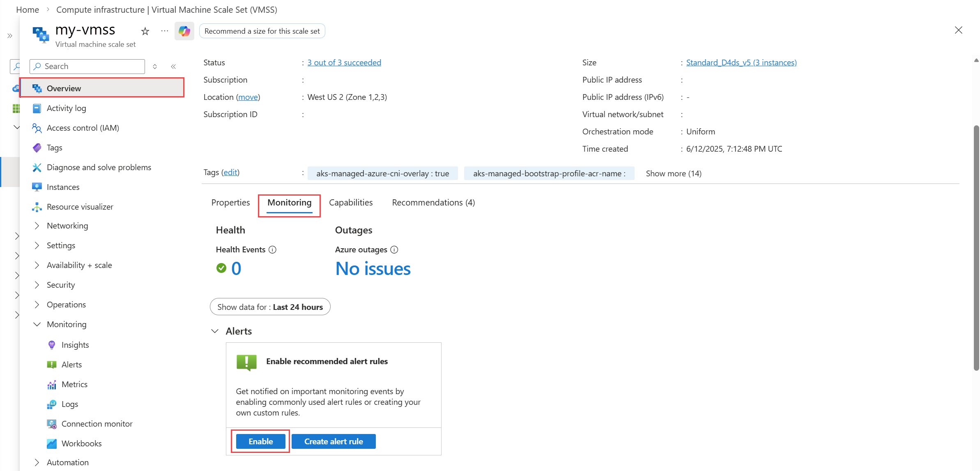Click the Workbooks icon
The width and height of the screenshot is (980, 471).
[x=52, y=443]
